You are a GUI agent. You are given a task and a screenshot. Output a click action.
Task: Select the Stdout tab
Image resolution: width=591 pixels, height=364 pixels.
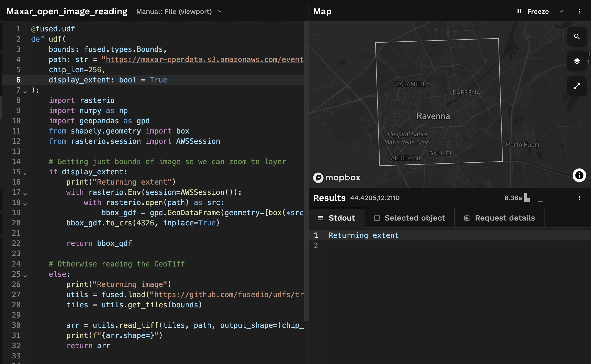337,218
